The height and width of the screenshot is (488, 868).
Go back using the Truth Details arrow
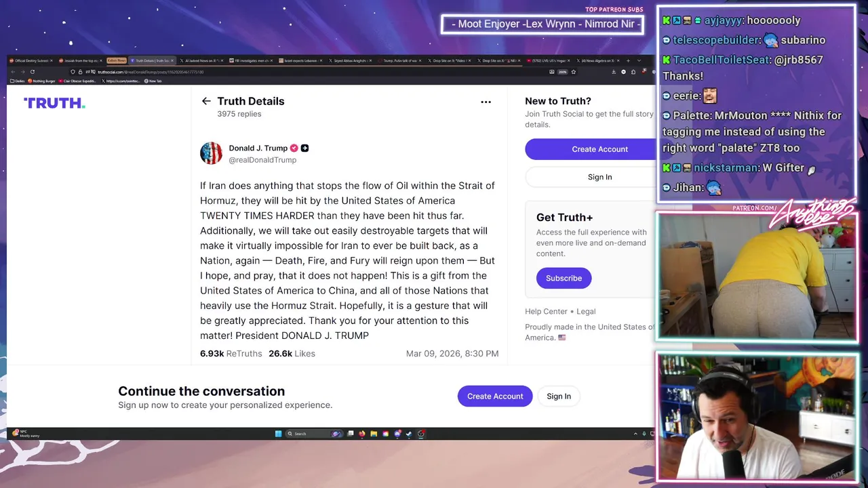pyautogui.click(x=206, y=101)
